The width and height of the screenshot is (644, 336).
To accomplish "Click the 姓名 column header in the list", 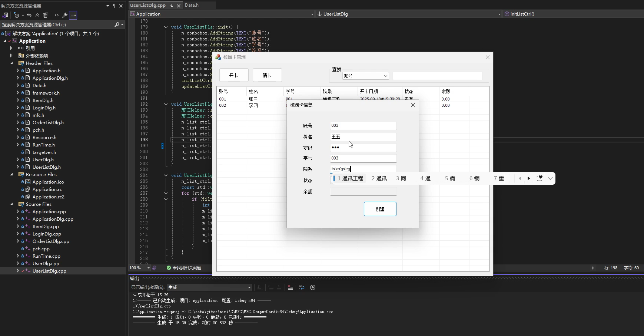I will (x=265, y=91).
